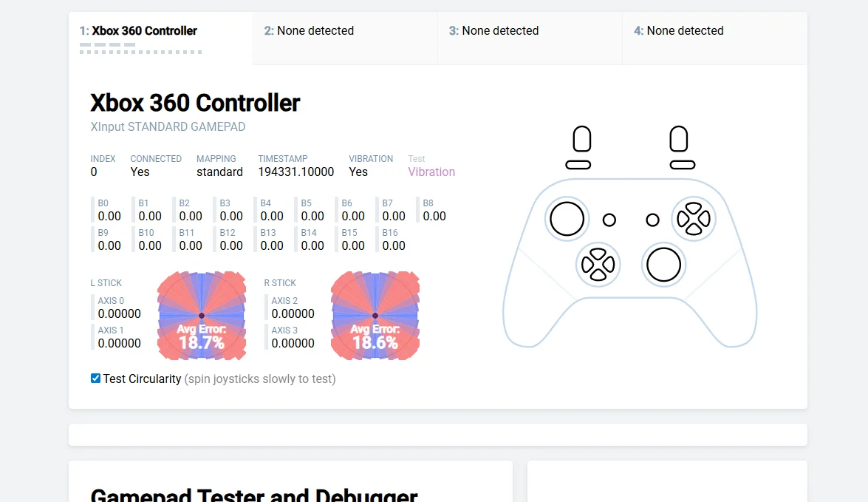Click the AXIS 3 value
Viewport: 868px width, 502px height.
[293, 343]
